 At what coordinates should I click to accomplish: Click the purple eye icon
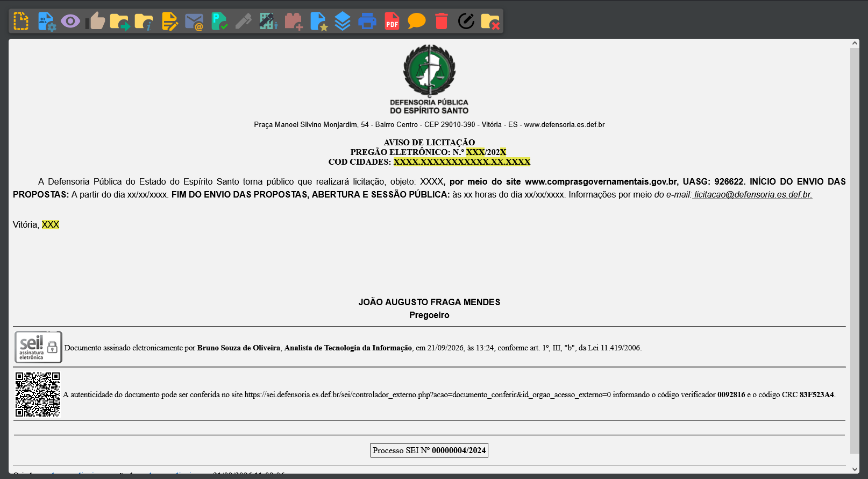tap(70, 21)
